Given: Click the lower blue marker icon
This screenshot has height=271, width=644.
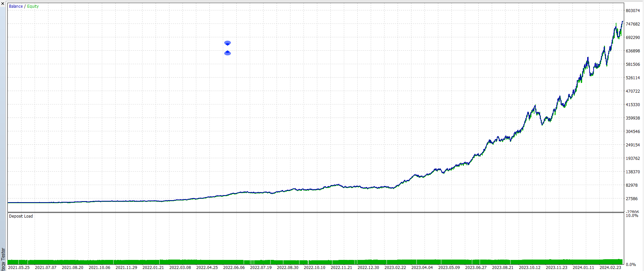Looking at the screenshot, I should pos(228,53).
